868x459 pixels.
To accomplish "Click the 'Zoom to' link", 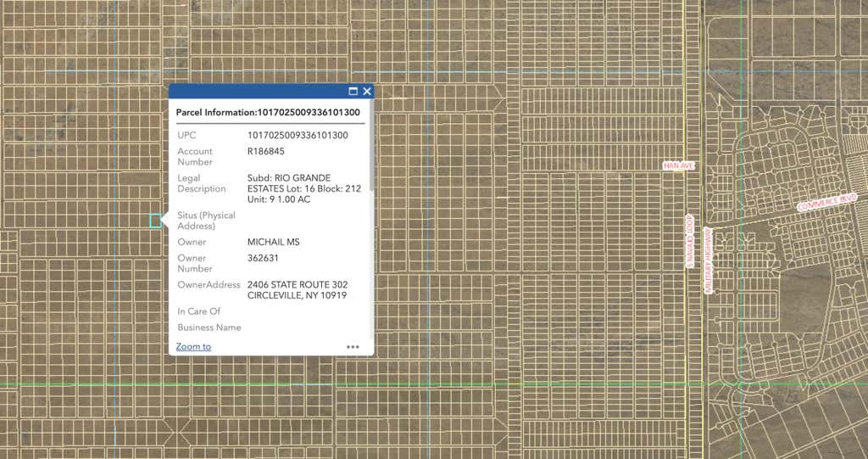I will coord(193,346).
